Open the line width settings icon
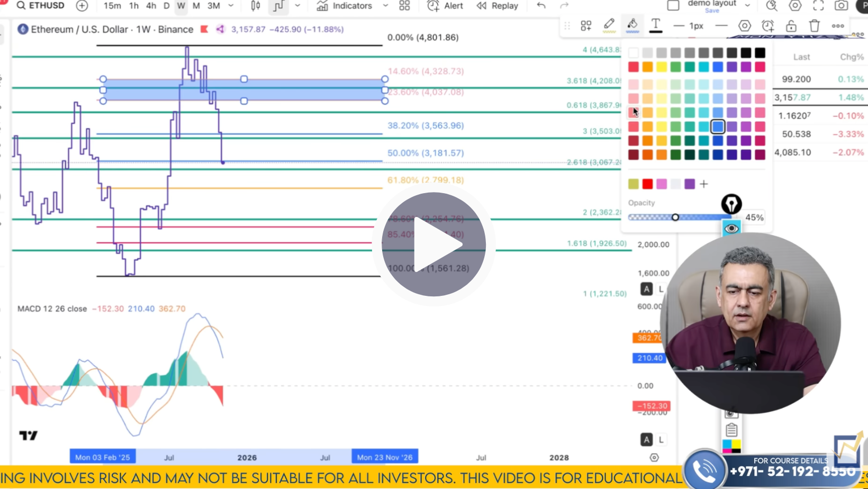 pos(688,25)
